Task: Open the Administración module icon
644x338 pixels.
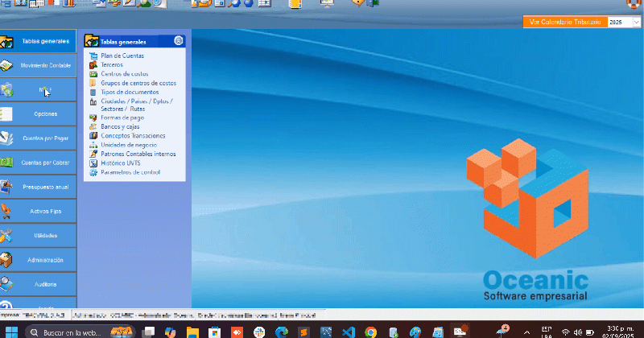Action: pos(6,260)
